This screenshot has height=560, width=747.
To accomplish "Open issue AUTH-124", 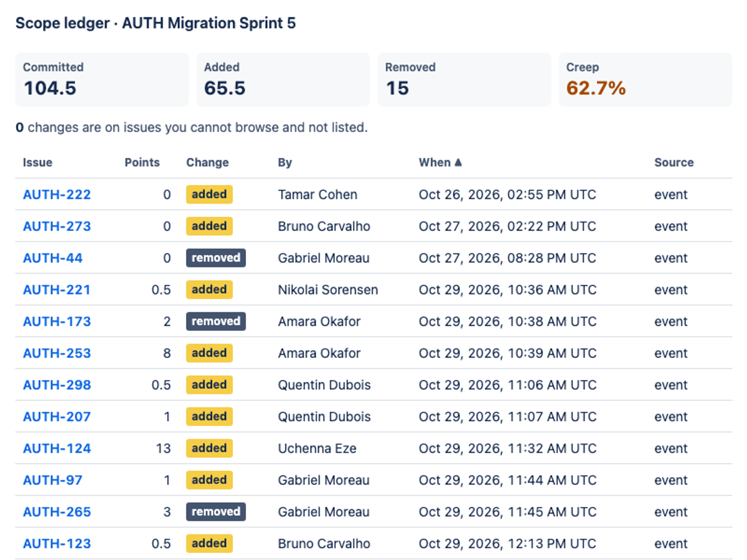I will [x=57, y=449].
